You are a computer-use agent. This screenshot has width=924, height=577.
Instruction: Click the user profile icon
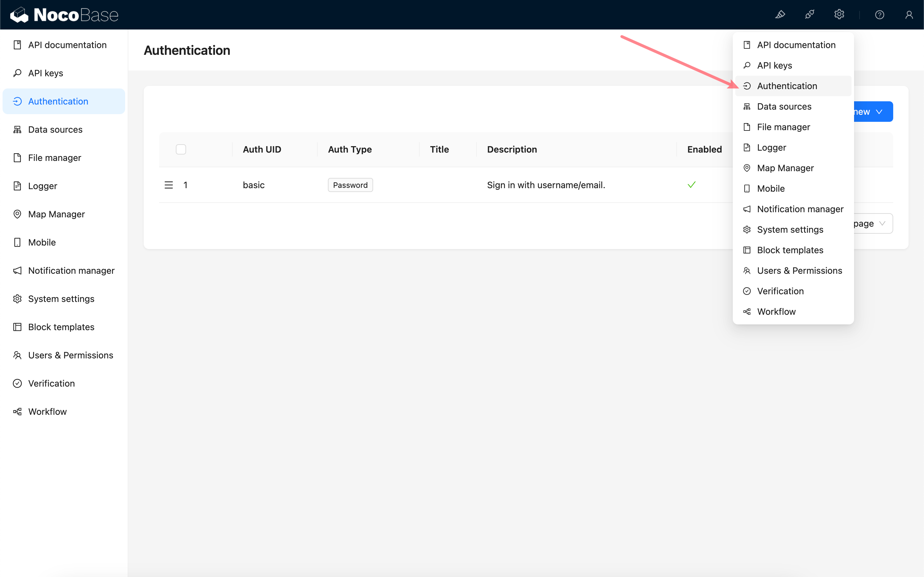point(909,14)
